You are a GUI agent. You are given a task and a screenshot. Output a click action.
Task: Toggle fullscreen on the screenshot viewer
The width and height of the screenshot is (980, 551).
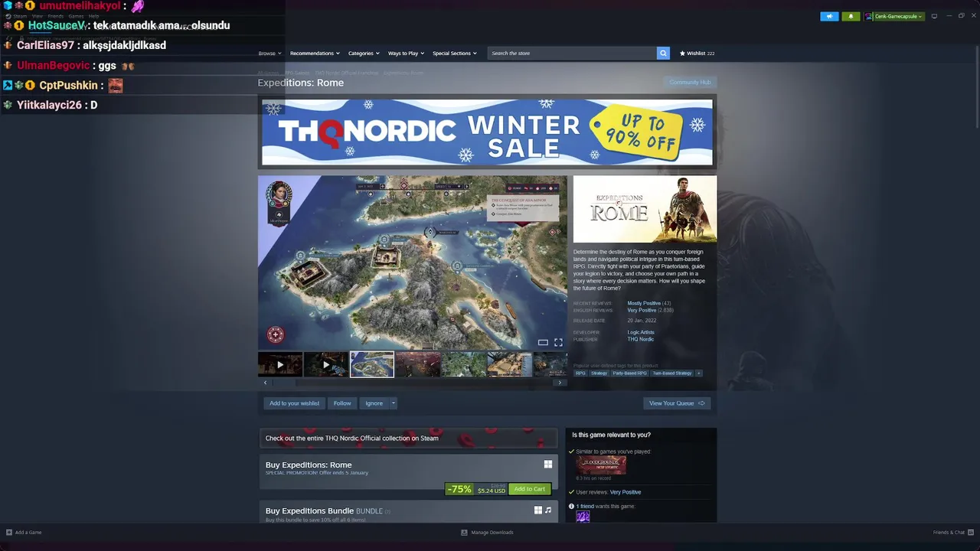coord(558,342)
